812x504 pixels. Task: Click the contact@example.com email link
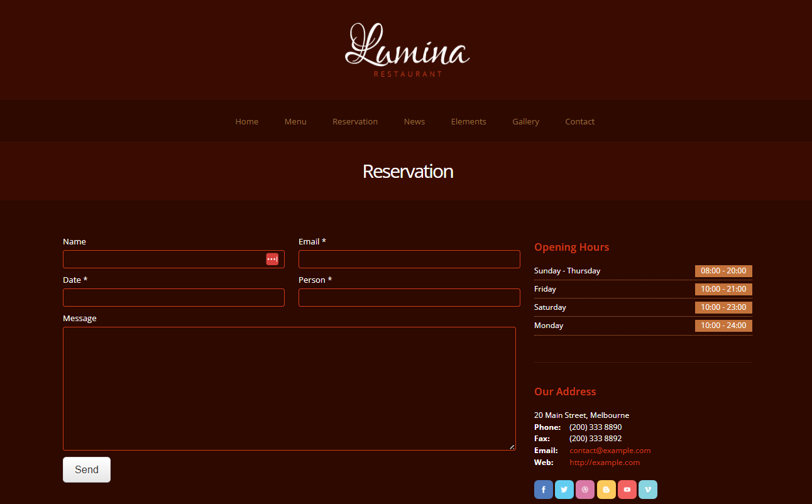pos(610,451)
